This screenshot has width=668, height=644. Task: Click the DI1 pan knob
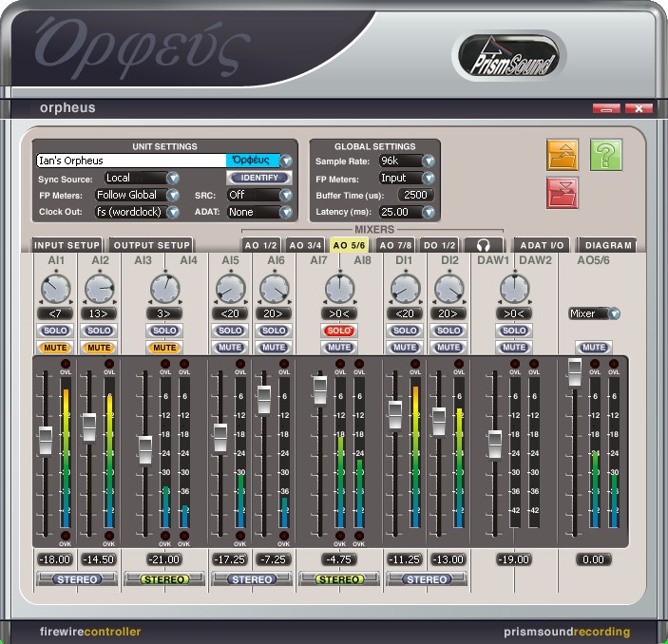(x=405, y=289)
